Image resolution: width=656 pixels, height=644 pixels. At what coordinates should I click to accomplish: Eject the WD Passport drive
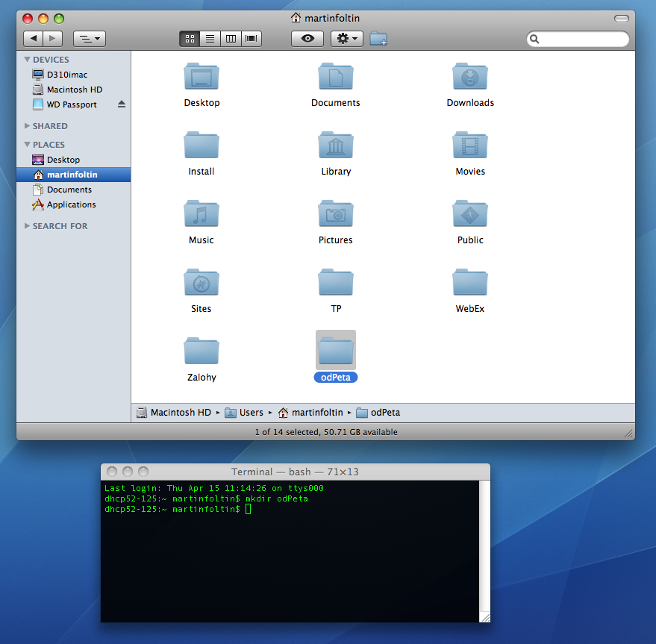point(122,104)
